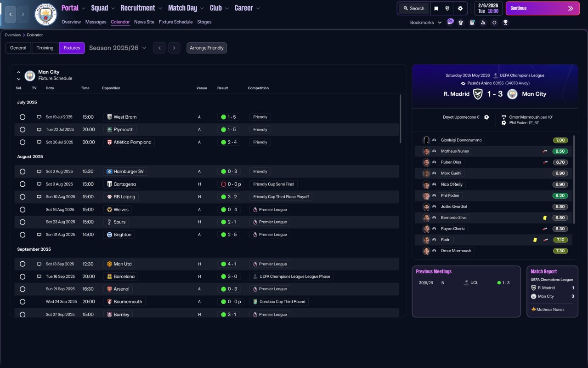Viewport: 588px width, 368px height.
Task: Select the Hamburger SV fixture radio button
Action: (x=23, y=172)
